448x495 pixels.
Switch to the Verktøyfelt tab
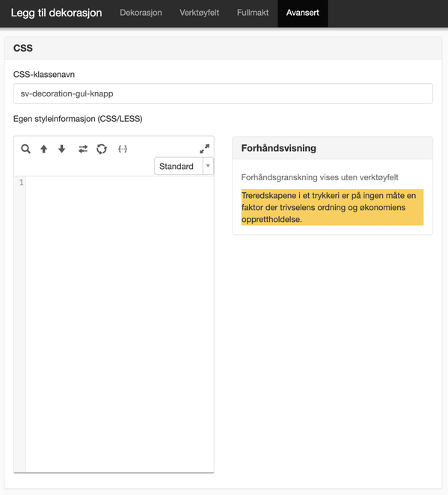point(199,13)
